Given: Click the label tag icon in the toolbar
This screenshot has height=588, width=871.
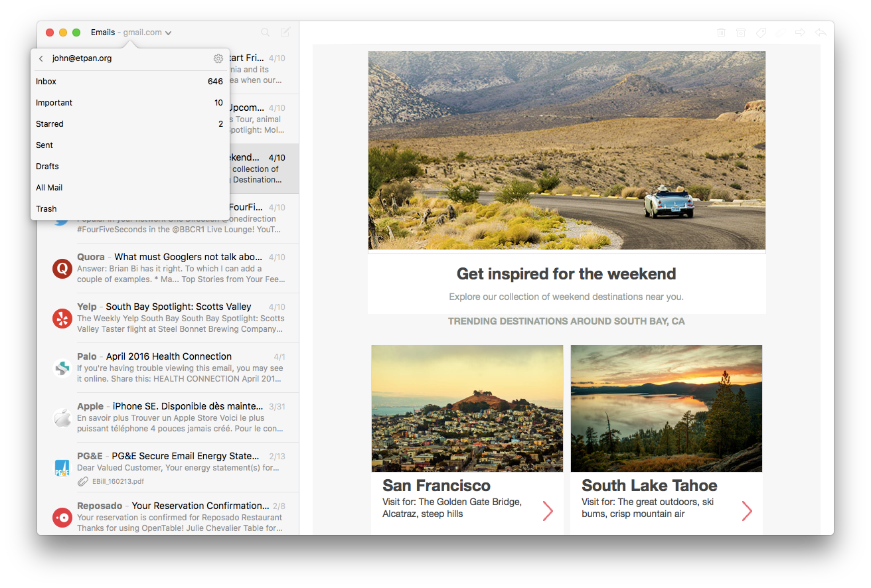Looking at the screenshot, I should click(x=761, y=32).
